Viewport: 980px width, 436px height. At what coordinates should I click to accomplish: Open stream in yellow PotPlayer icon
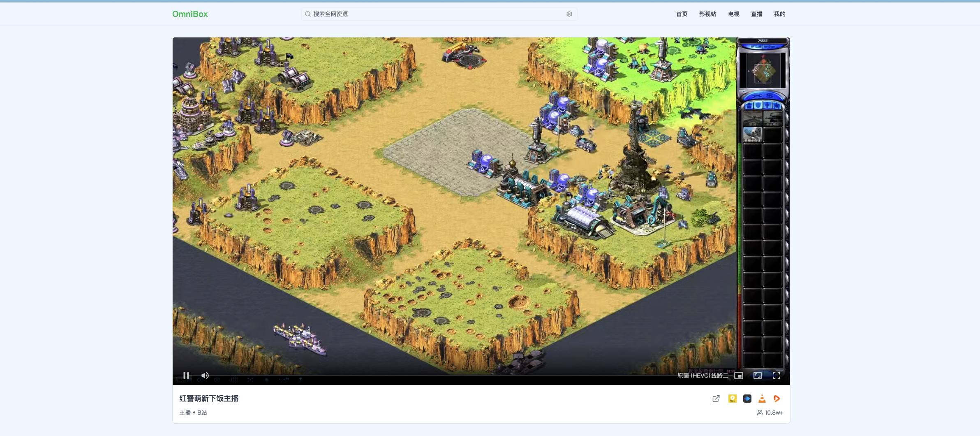pyautogui.click(x=732, y=399)
